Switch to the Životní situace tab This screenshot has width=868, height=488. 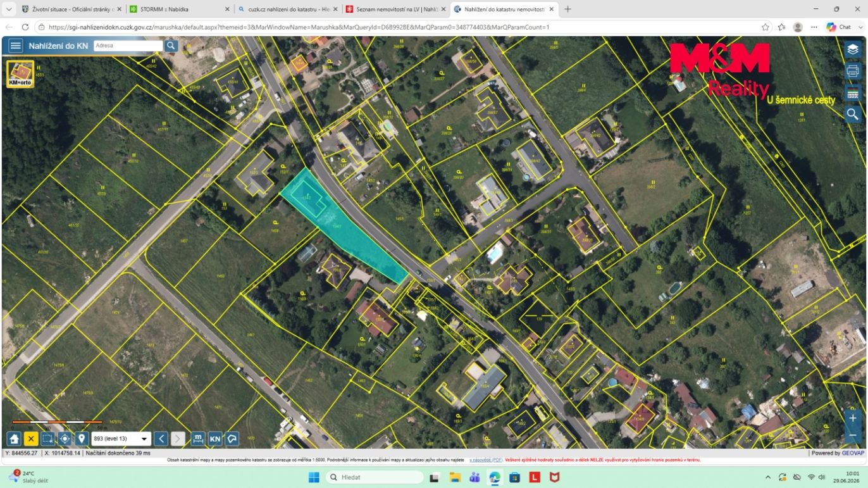pyautogui.click(x=71, y=9)
